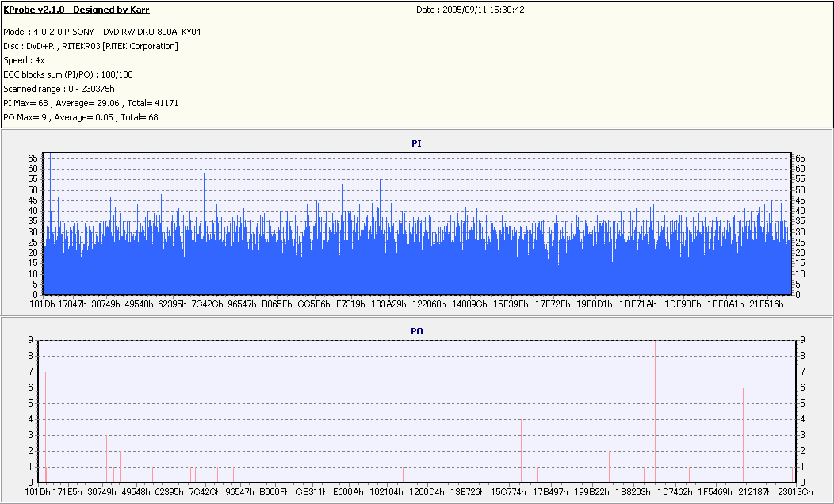
Task: Select the 23013Ch axis label
Action: point(795,492)
